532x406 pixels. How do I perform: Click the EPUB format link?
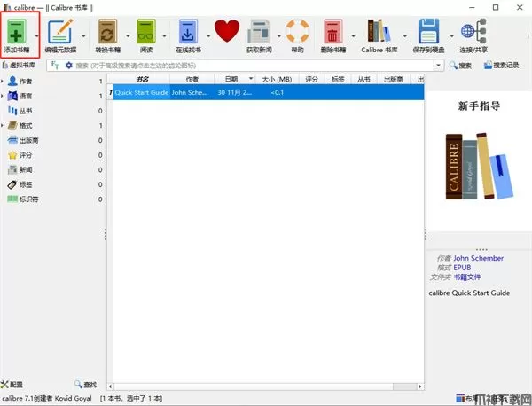tap(462, 268)
